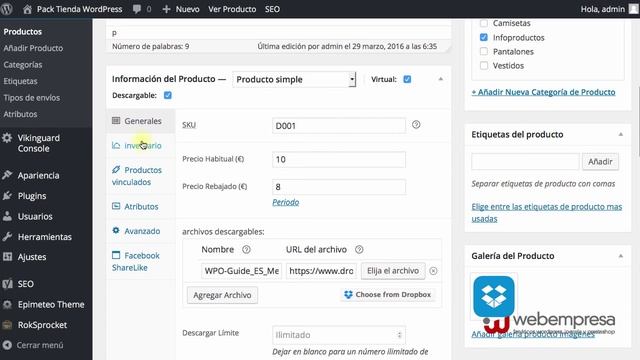Click Elige entre las etiquetas más usadas link
640x360 pixels.
click(547, 213)
